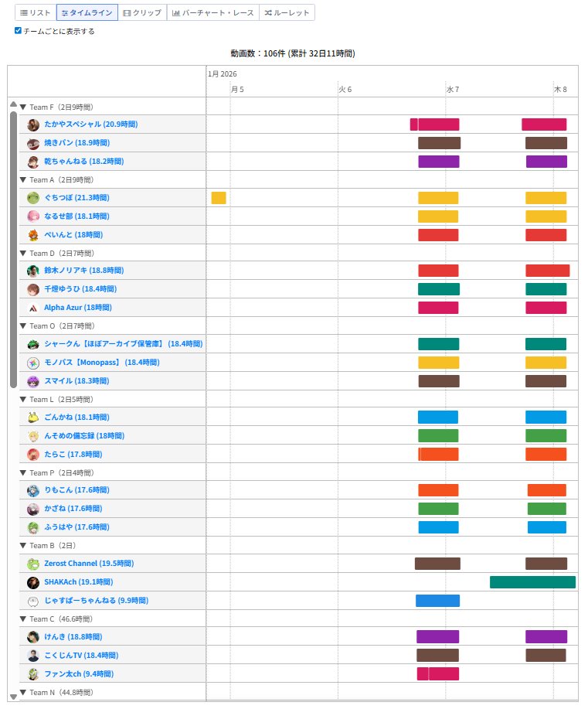Click じゃすぱーちゃんねる avatar icon
The height and width of the screenshot is (709, 588).
33,602
